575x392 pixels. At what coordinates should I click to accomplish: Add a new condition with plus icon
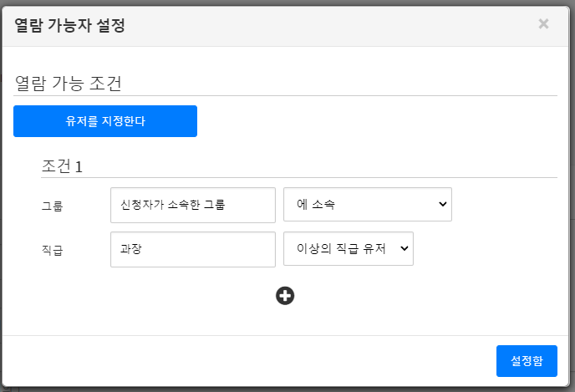pyautogui.click(x=285, y=295)
